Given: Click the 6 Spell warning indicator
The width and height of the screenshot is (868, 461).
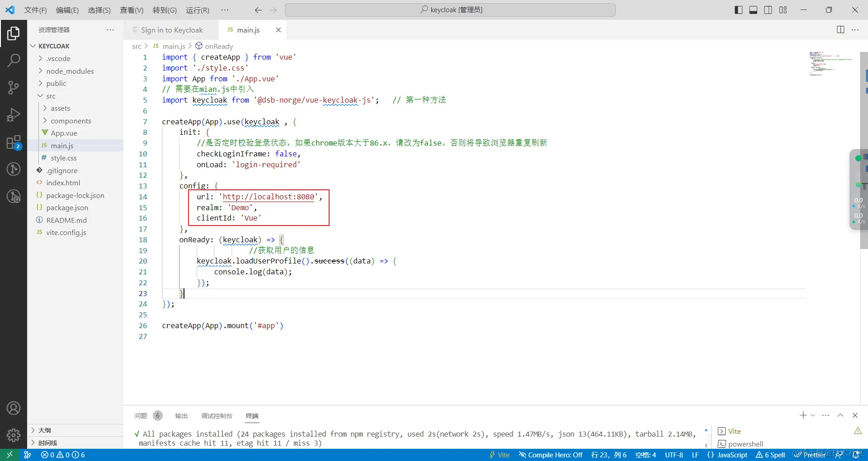Looking at the screenshot, I should coord(770,455).
